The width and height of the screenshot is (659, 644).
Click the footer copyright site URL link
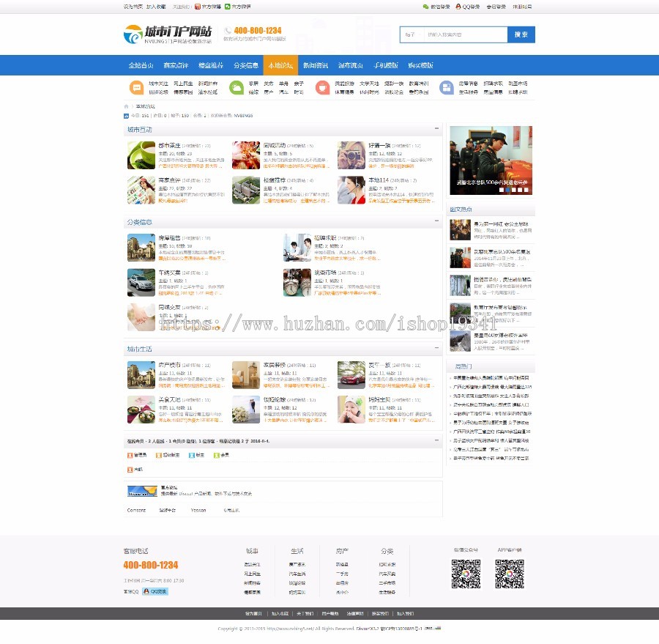[290, 629]
